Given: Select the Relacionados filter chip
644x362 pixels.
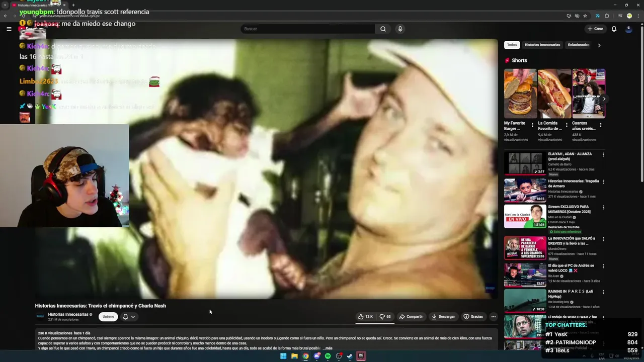Looking at the screenshot, I should coord(579,45).
